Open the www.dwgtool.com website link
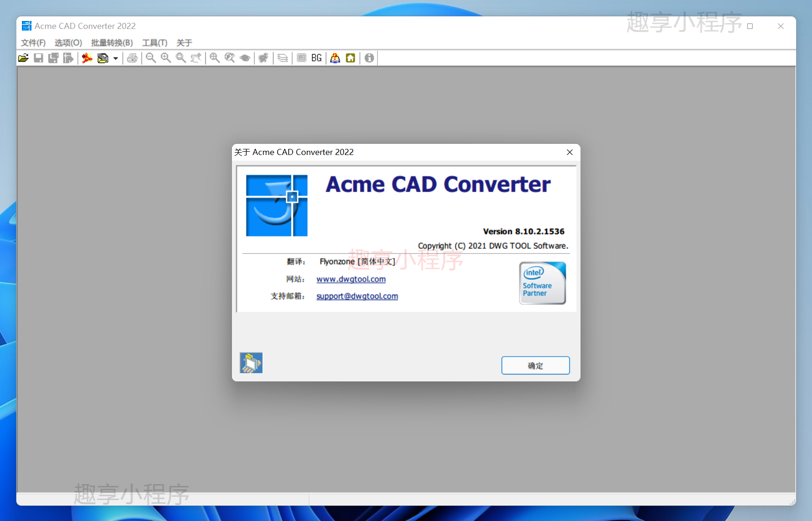This screenshot has width=812, height=521. (x=351, y=279)
